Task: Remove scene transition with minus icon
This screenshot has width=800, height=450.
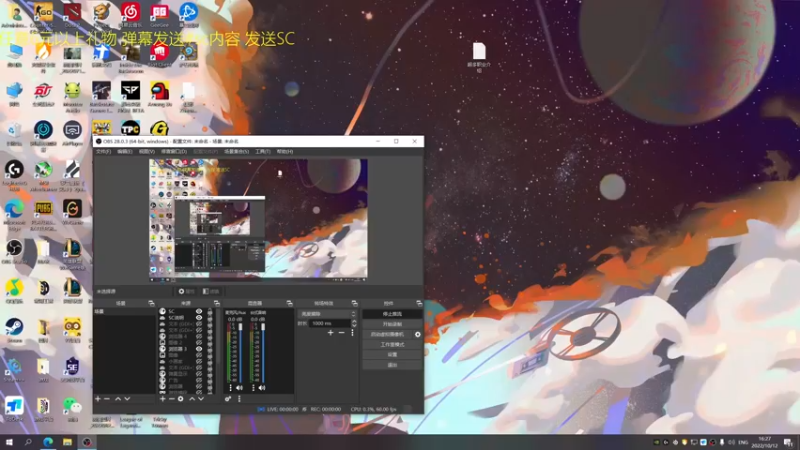Action: [341, 333]
